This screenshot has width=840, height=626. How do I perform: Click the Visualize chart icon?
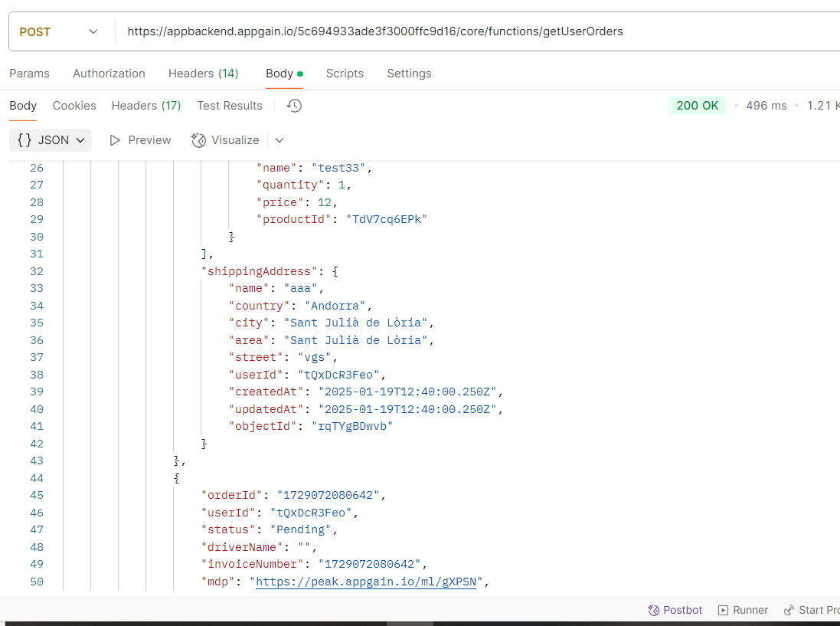coord(198,140)
